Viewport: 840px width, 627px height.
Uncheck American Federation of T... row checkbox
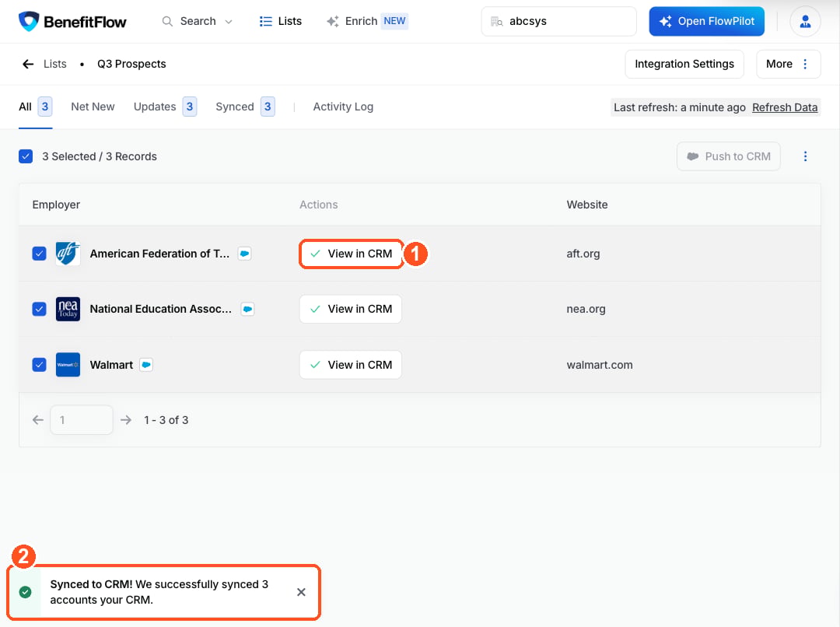(39, 254)
